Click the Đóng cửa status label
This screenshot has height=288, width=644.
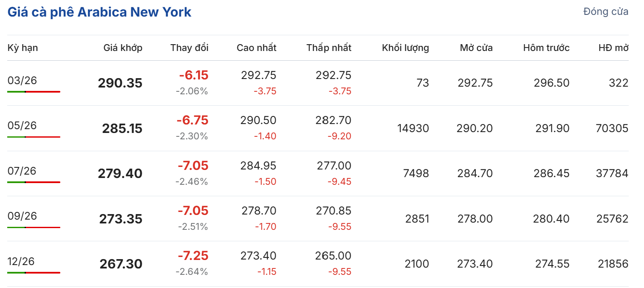point(606,12)
